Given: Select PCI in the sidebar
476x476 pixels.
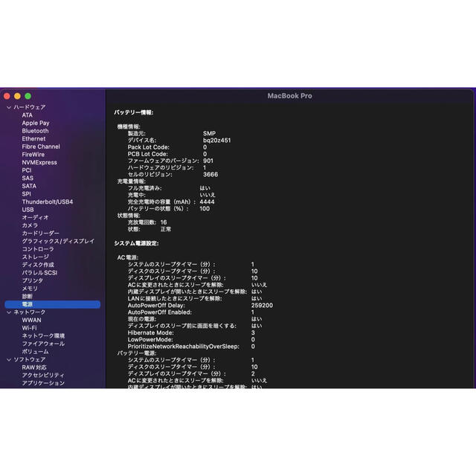Looking at the screenshot, I should click(27, 170).
